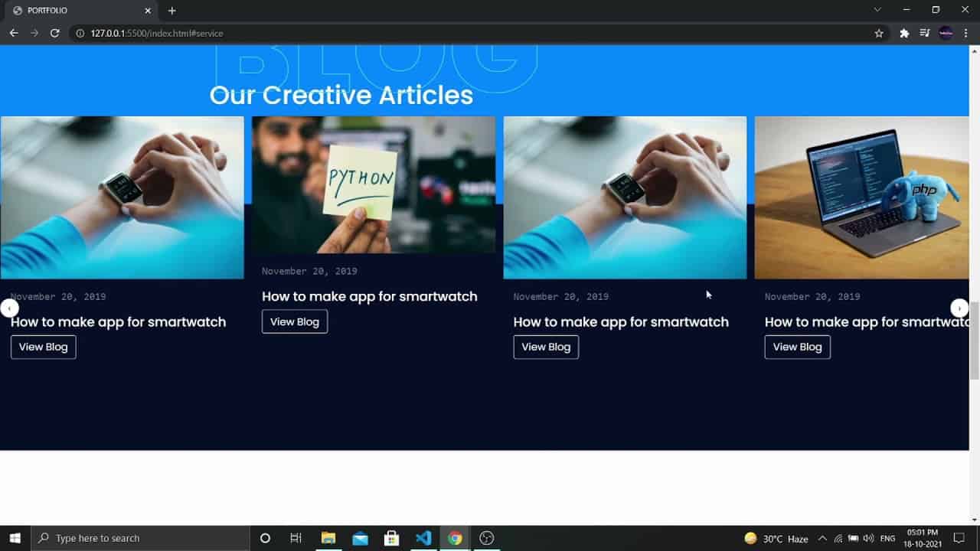Open a new tab with plus button

tap(171, 11)
